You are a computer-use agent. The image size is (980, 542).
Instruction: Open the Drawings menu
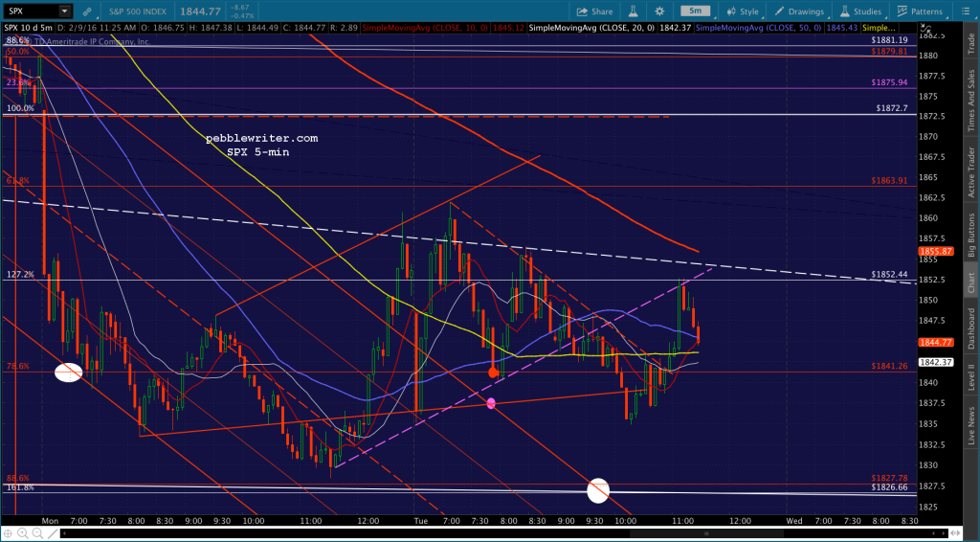(799, 11)
